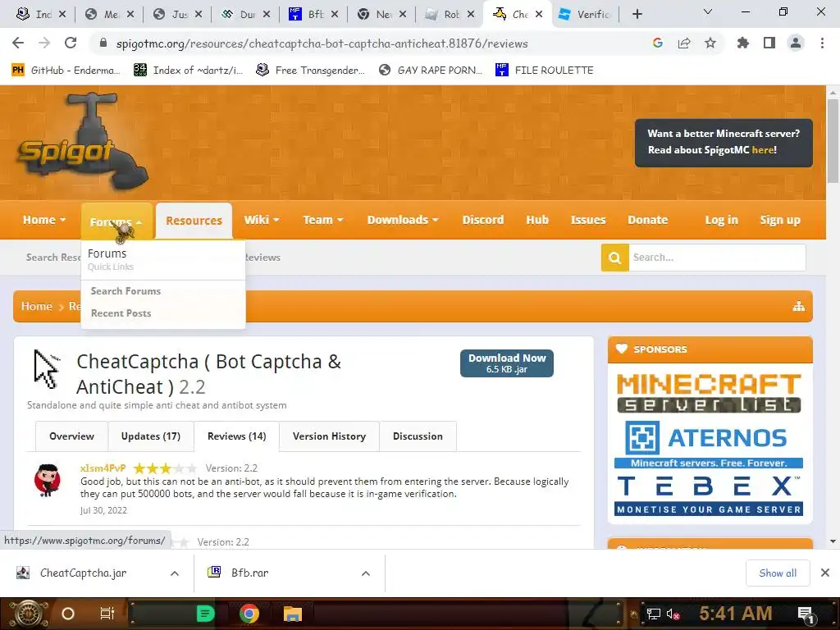The height and width of the screenshot is (630, 840).
Task: Open the Team nav dropdown
Action: pos(323,220)
